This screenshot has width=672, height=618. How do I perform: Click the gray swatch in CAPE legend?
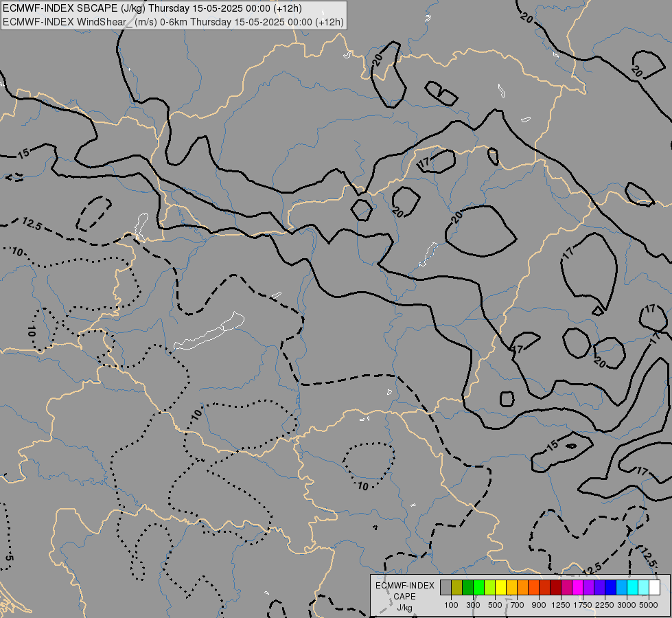[445, 588]
